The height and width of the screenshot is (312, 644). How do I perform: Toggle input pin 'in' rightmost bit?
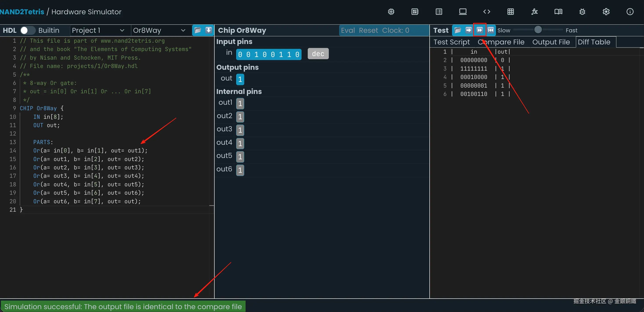pos(297,55)
